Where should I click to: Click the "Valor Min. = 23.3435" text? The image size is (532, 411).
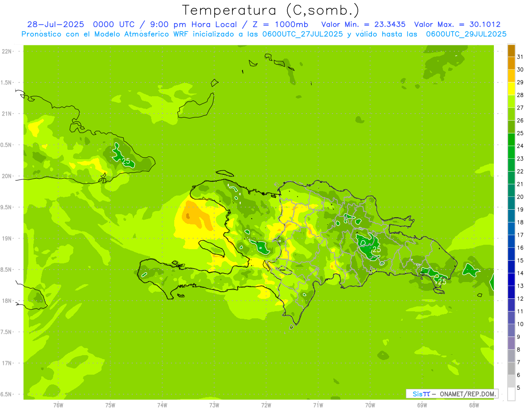pyautogui.click(x=363, y=24)
